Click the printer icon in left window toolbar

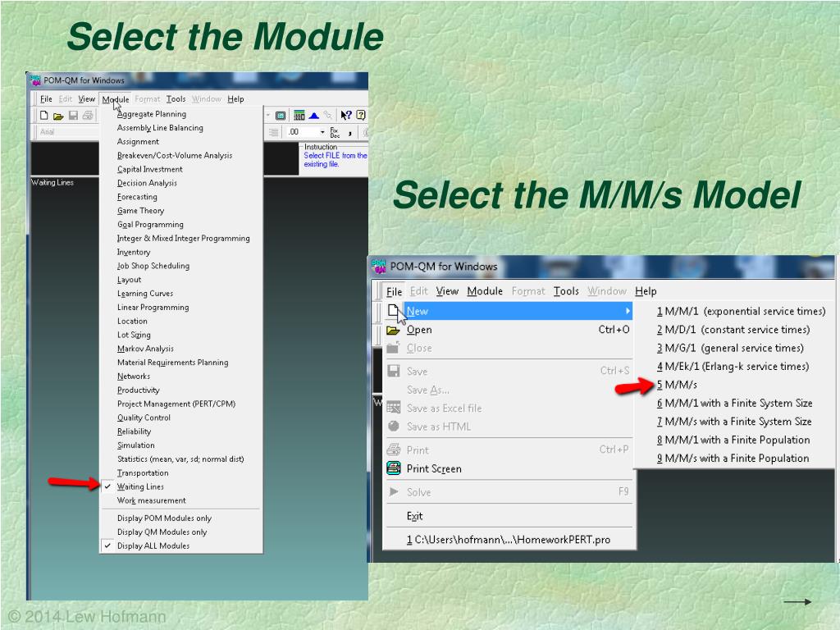click(x=88, y=115)
